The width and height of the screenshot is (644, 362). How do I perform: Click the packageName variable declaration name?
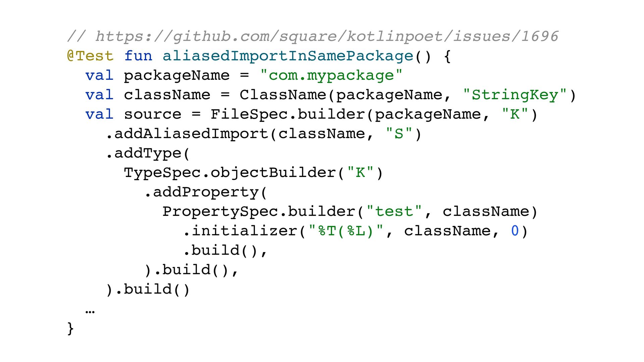tap(177, 76)
